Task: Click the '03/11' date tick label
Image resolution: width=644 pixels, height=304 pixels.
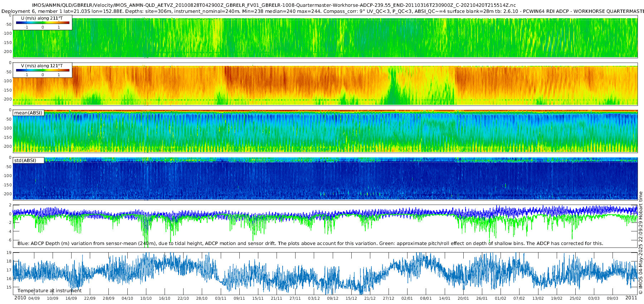Action: [221, 298]
